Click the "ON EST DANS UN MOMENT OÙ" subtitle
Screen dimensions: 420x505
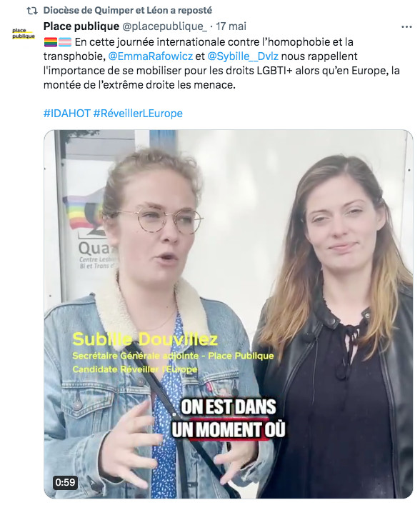coord(229,419)
